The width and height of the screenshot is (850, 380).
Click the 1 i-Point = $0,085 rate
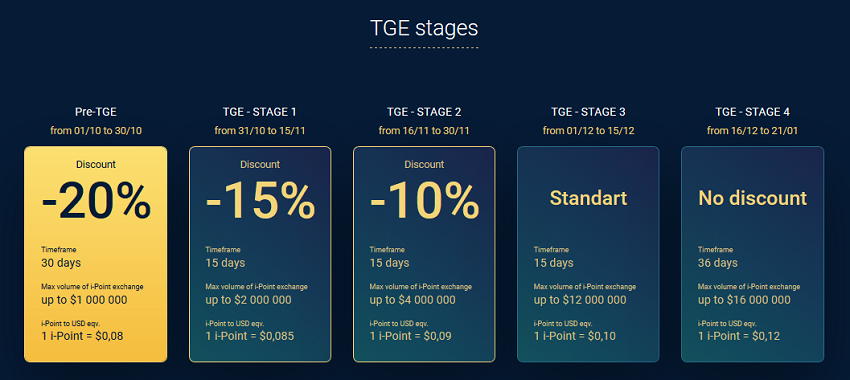[x=249, y=336]
